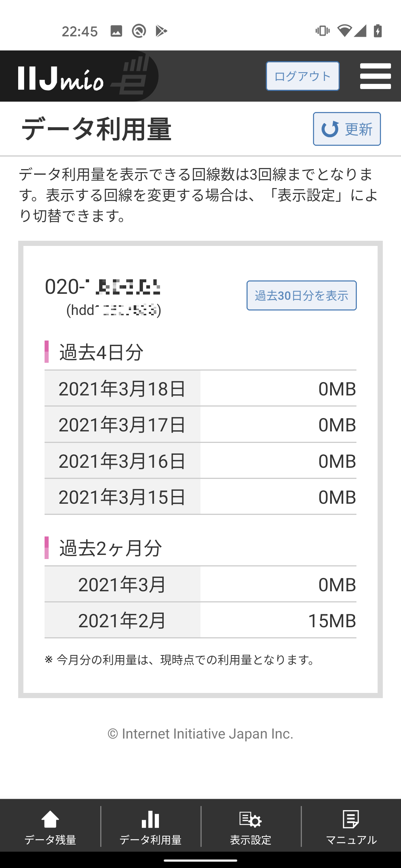Image resolution: width=401 pixels, height=868 pixels.
Task: Select the 2021年3月18日 usage row
Action: (200, 388)
